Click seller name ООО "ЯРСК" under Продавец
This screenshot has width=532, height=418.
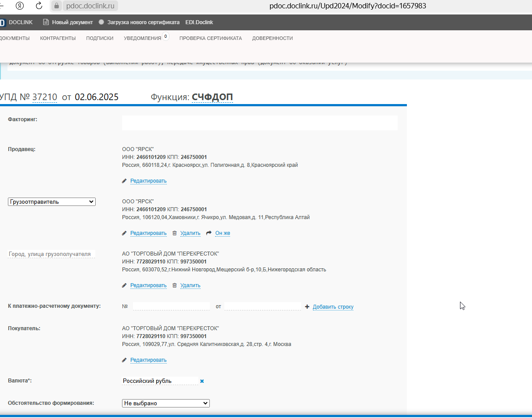pos(138,149)
